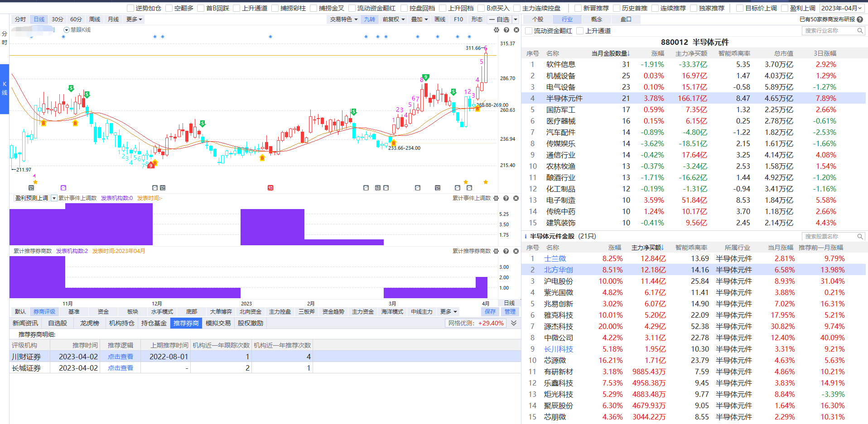
Task: Click the 慧眼K线 round arrow icon
Action: click(x=67, y=30)
